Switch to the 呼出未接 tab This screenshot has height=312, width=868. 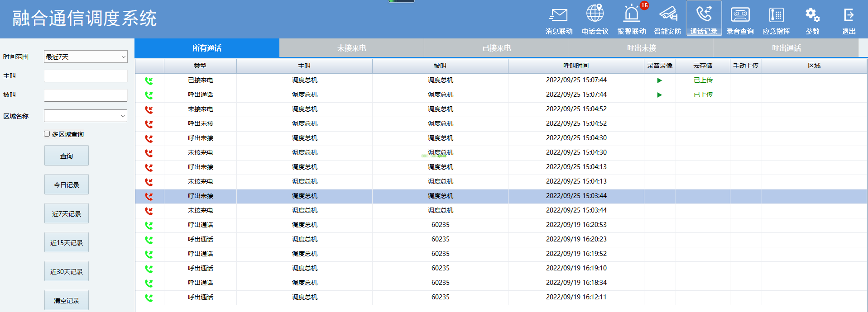pyautogui.click(x=641, y=48)
